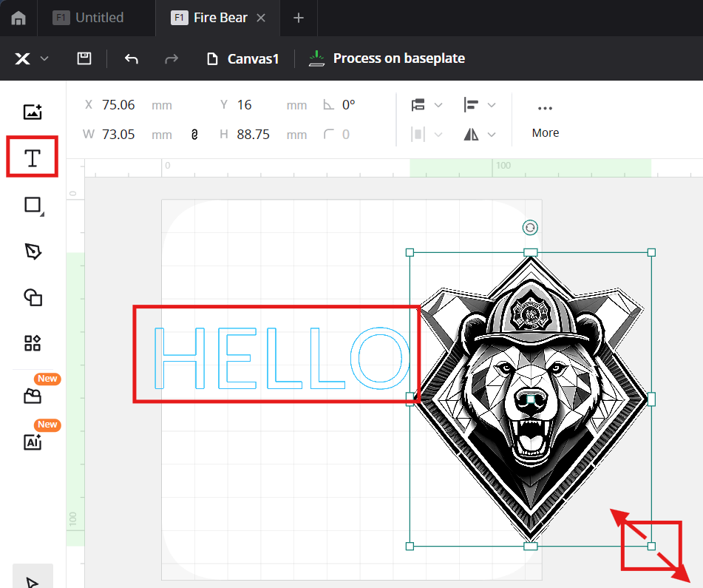Edit the width value 73.05
Viewport: 703px width, 588px height.
[118, 135]
